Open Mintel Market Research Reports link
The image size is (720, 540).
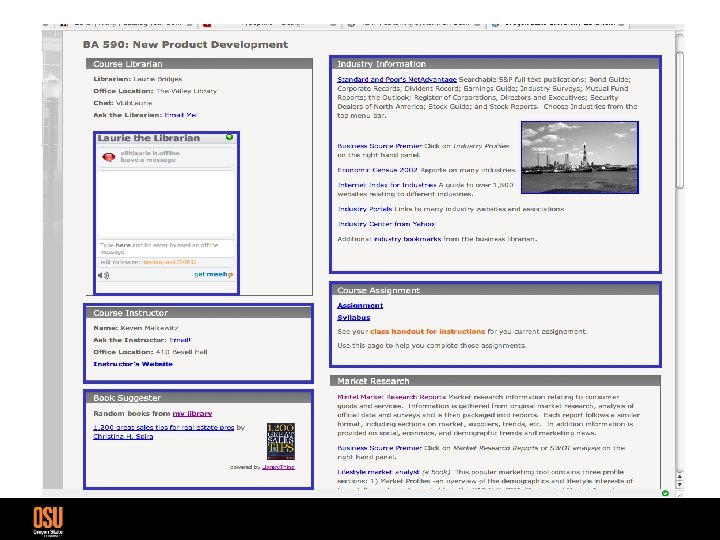point(392,397)
